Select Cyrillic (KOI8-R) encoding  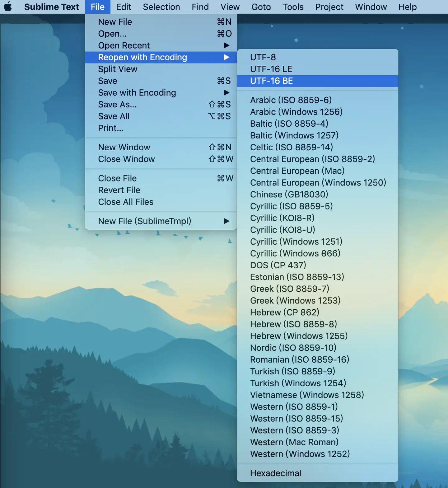pos(318,218)
